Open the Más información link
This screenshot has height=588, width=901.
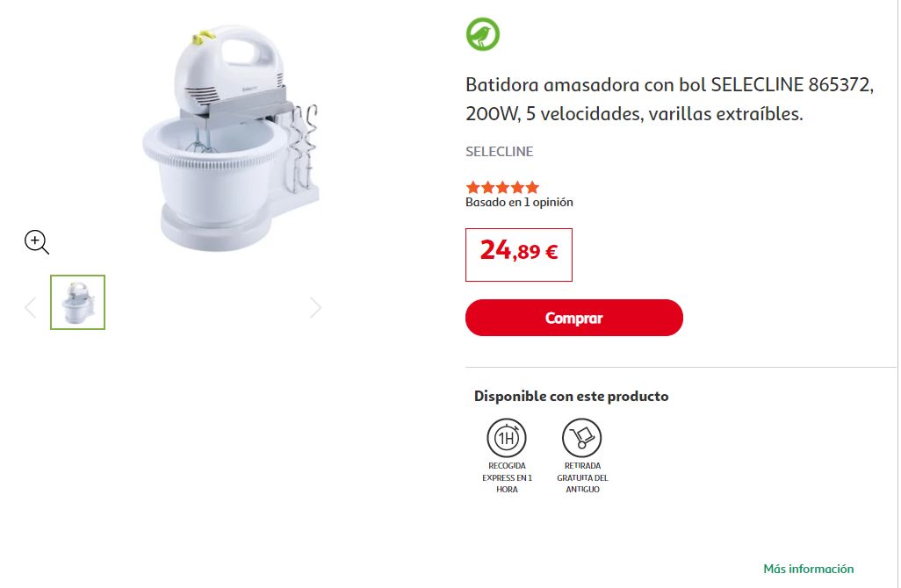coord(808,569)
